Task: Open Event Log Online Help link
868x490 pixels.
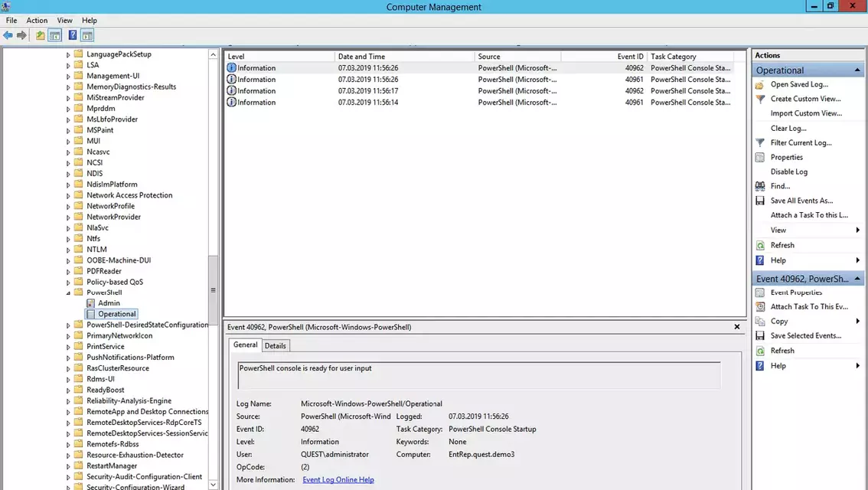Action: coord(338,480)
